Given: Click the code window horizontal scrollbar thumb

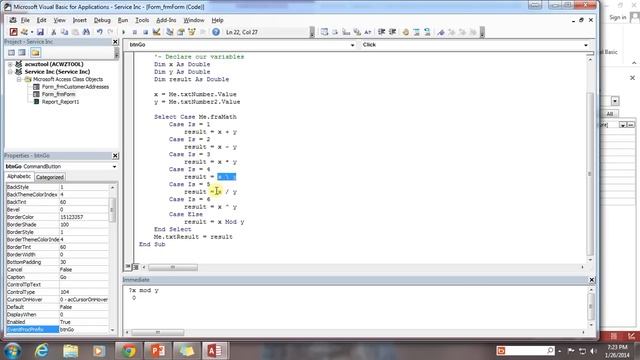Looking at the screenshot, I should click(173, 267).
